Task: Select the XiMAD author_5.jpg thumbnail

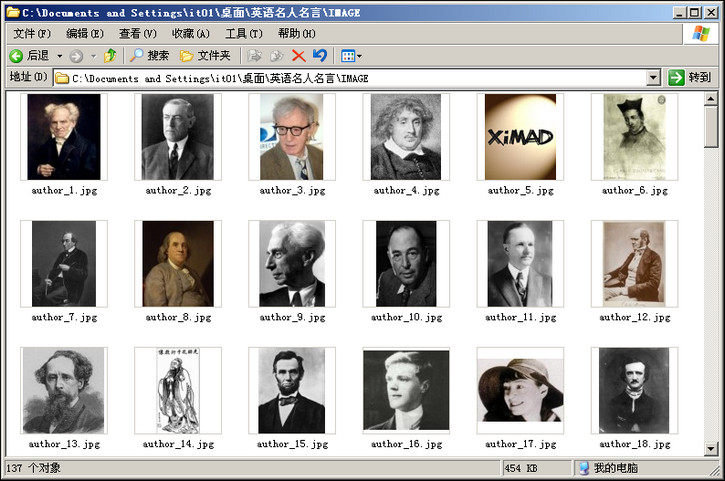Action: (520, 137)
